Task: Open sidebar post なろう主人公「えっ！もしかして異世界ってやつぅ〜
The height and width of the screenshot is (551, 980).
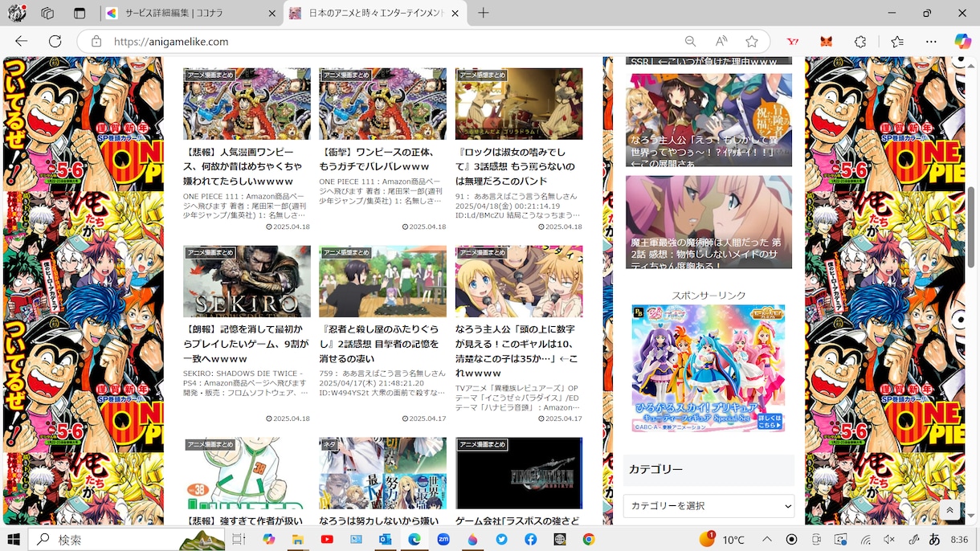Action: pos(708,120)
